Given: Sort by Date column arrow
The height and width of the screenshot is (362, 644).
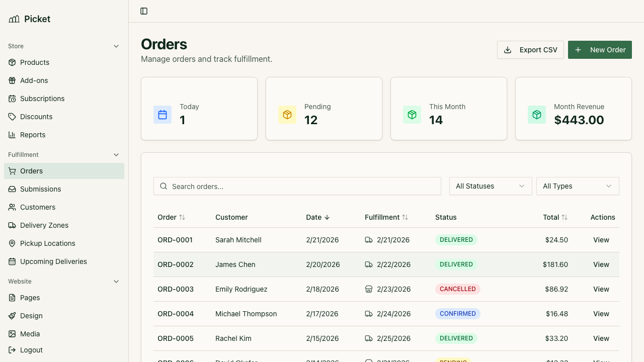Looking at the screenshot, I should 327,217.
